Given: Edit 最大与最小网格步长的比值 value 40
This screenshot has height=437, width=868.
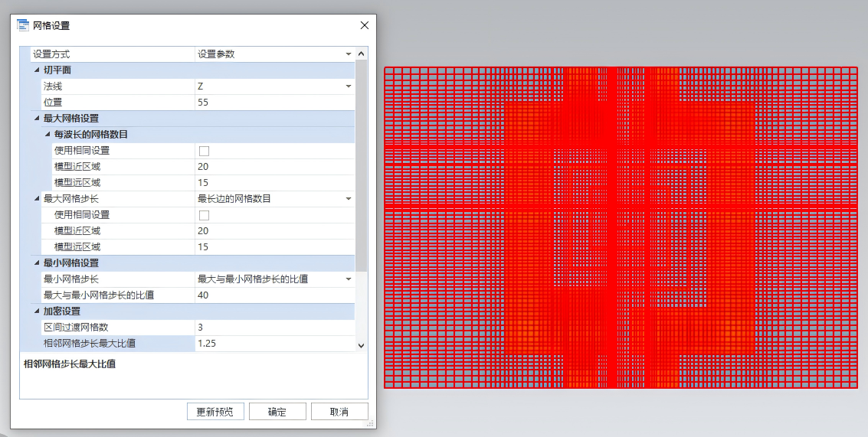Looking at the screenshot, I should click(274, 295).
